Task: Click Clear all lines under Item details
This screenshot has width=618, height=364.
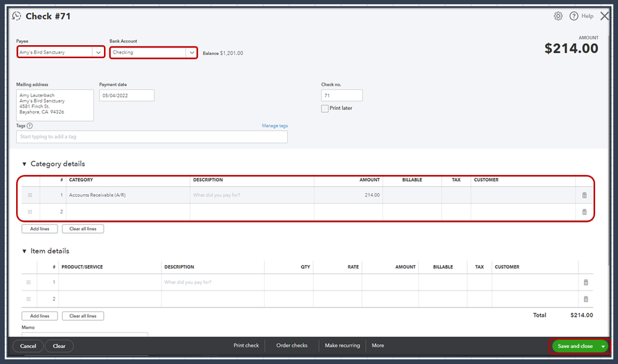Action: tap(83, 316)
